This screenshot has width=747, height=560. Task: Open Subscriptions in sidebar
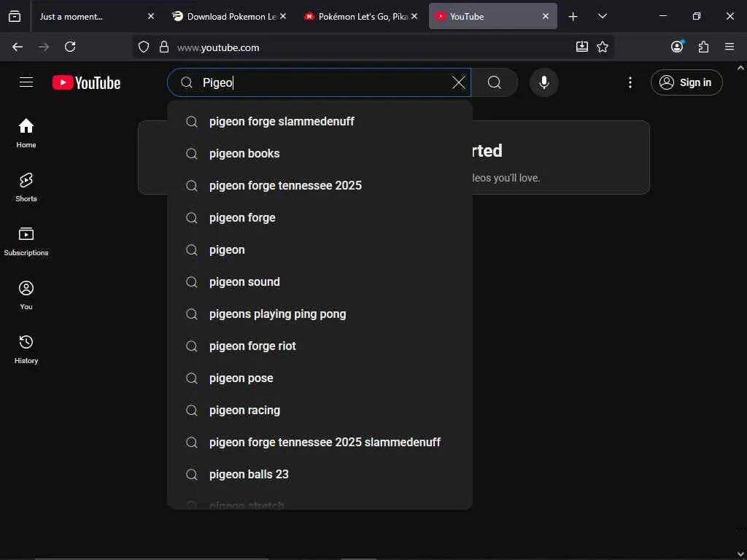click(26, 241)
